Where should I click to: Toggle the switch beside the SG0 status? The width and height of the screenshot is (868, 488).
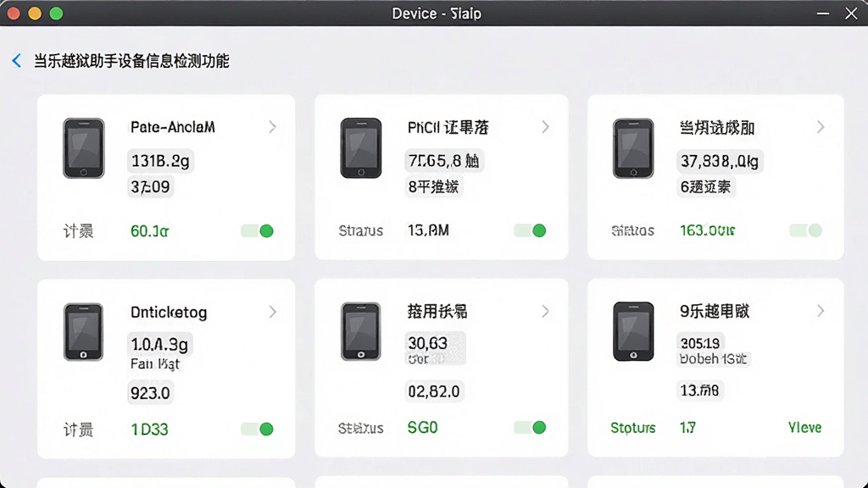530,427
